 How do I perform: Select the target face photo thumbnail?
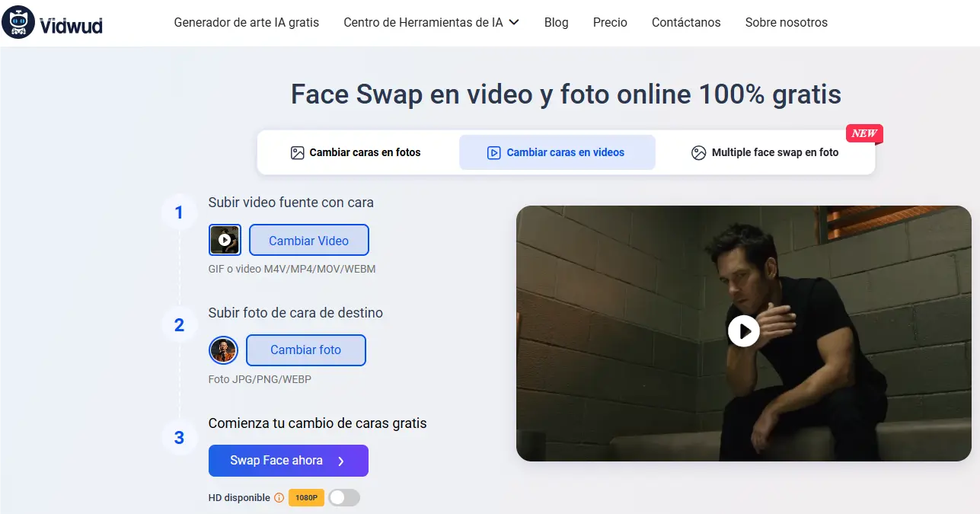[223, 350]
